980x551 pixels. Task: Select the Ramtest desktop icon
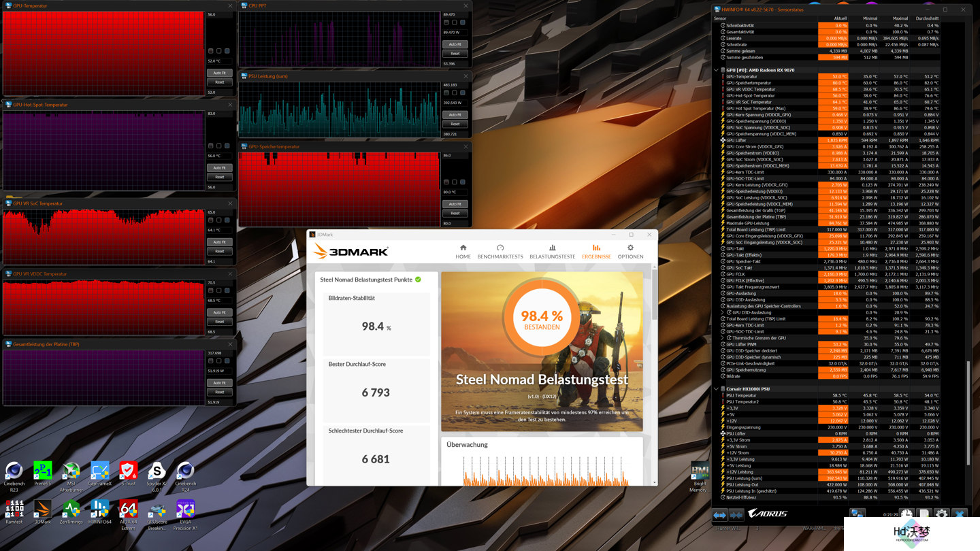coord(14,512)
